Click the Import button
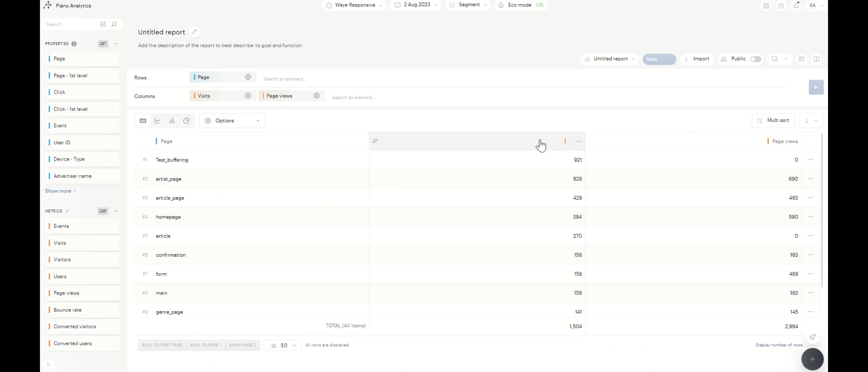 tap(697, 59)
